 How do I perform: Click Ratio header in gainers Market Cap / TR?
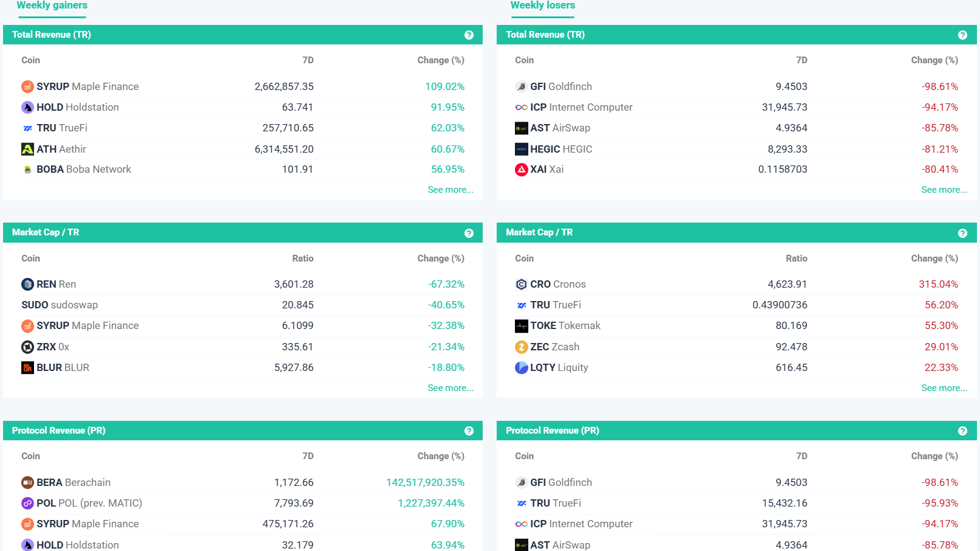pyautogui.click(x=303, y=258)
